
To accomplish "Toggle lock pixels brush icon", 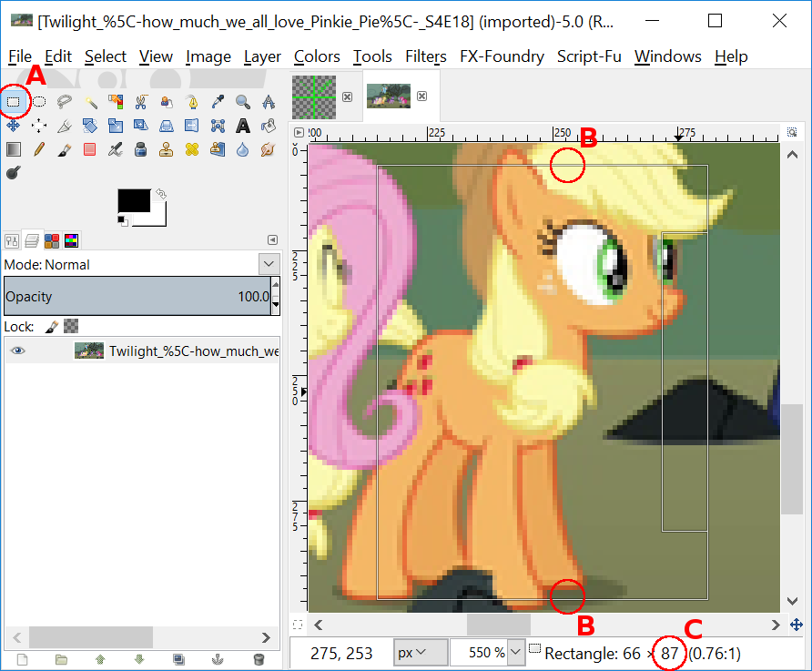I will (x=52, y=326).
